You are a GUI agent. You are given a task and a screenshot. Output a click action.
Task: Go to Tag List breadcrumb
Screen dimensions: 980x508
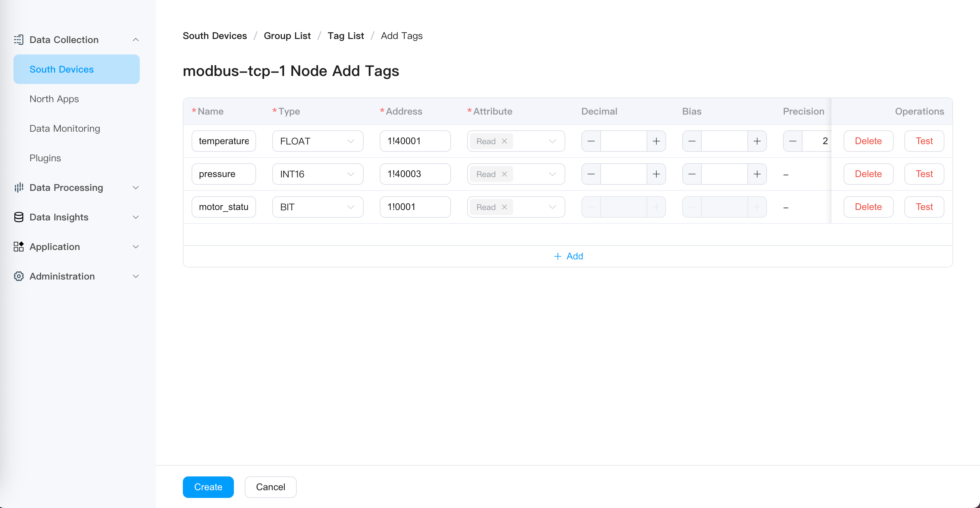345,36
